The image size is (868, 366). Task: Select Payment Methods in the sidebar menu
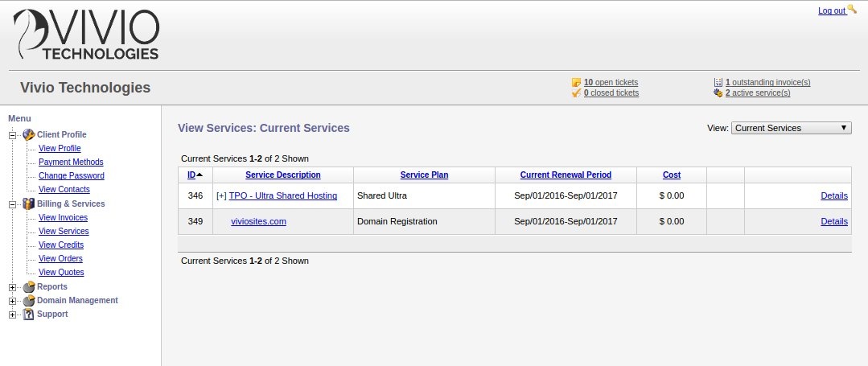[x=71, y=162]
